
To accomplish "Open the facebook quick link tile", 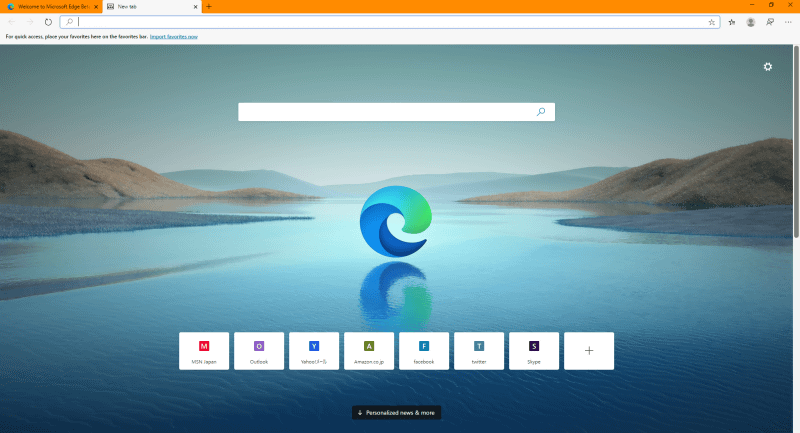I will click(x=424, y=351).
